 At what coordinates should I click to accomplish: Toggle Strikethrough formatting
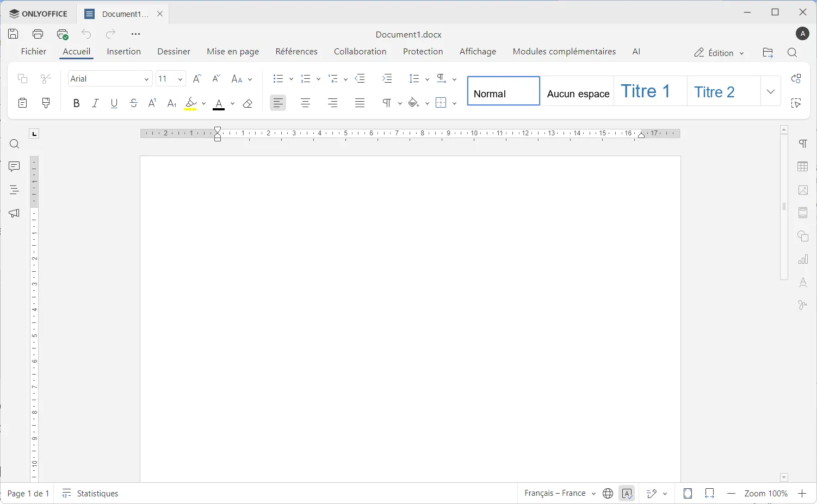click(x=134, y=103)
